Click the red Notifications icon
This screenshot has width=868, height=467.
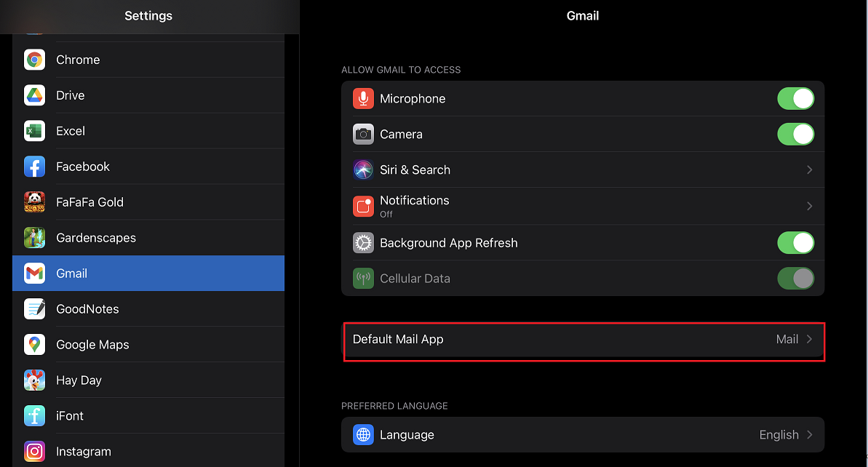click(363, 207)
